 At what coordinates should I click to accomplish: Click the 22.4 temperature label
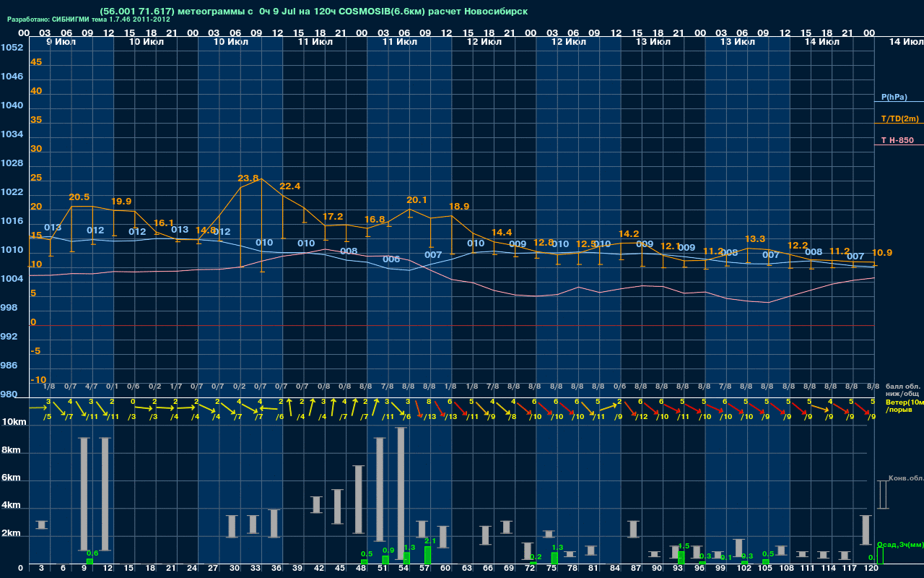(x=289, y=186)
